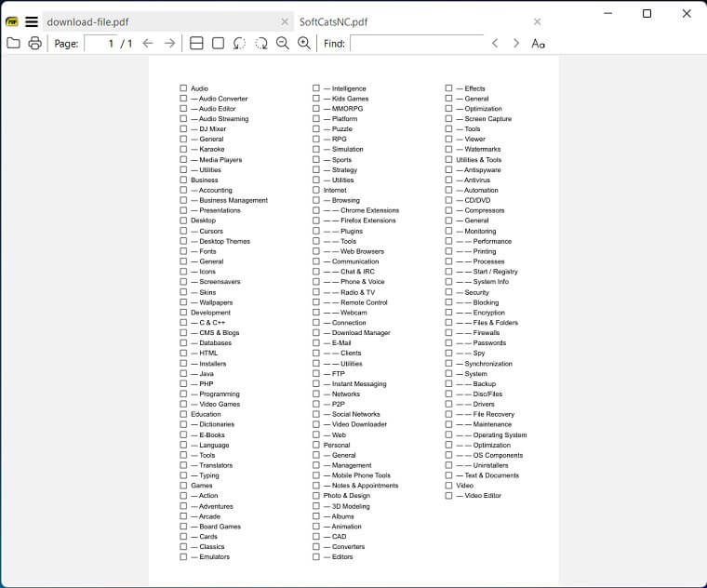Click the 'Social Networks' text
This screenshot has height=588, width=707.
click(x=355, y=414)
